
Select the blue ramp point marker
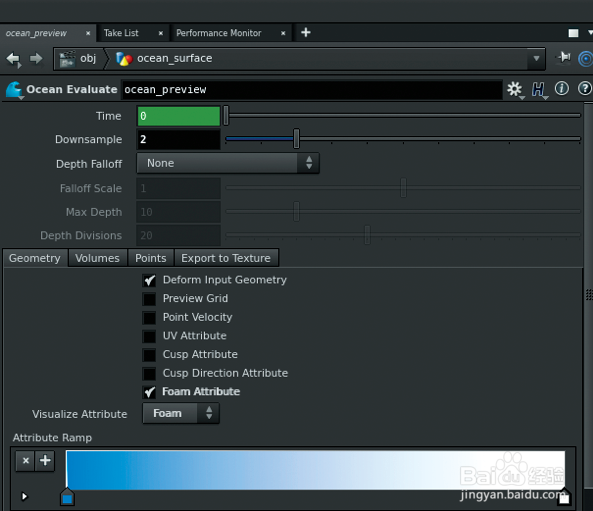[x=67, y=497]
